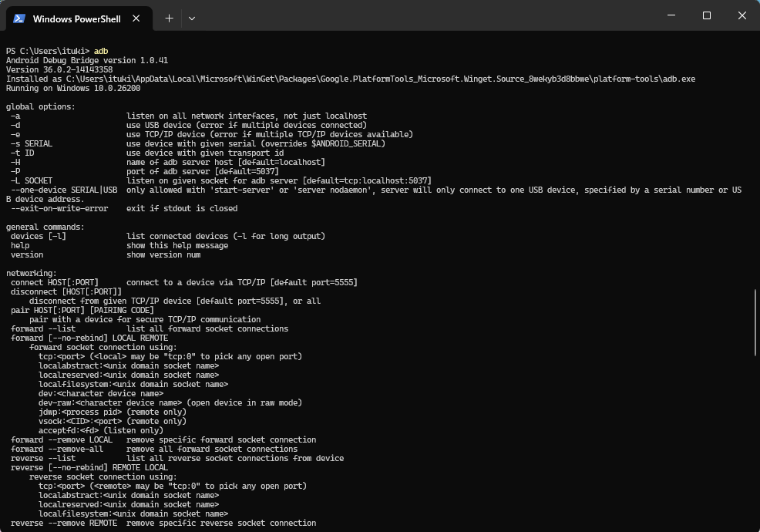Click the PowerShell icon on the tab
Viewport: 760px width, 532px height.
[19, 19]
